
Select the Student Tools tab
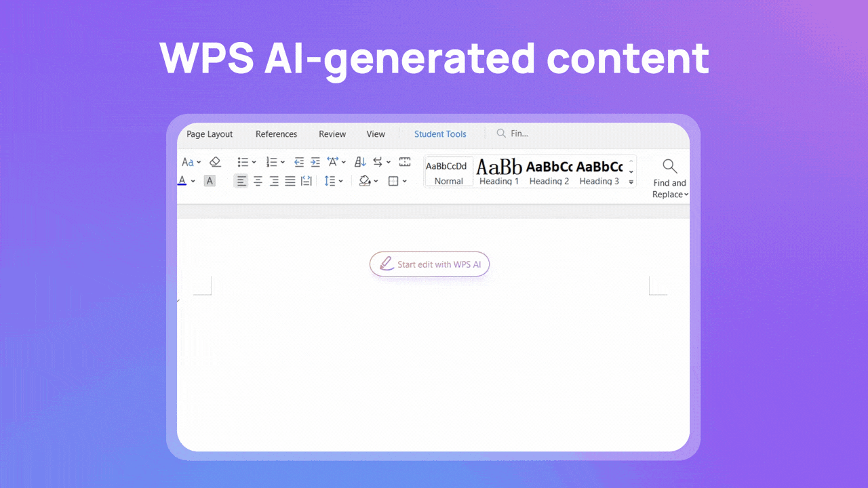(440, 134)
